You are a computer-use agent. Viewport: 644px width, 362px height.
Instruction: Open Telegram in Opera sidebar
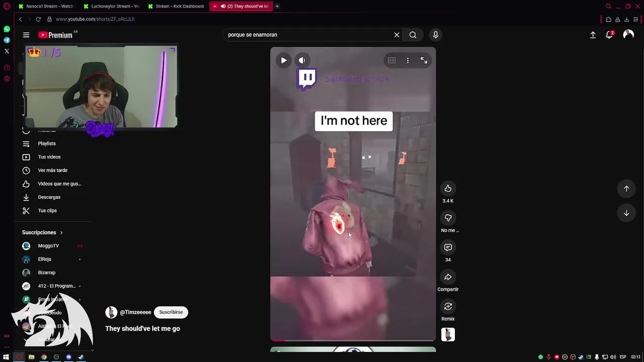pyautogui.click(x=7, y=40)
